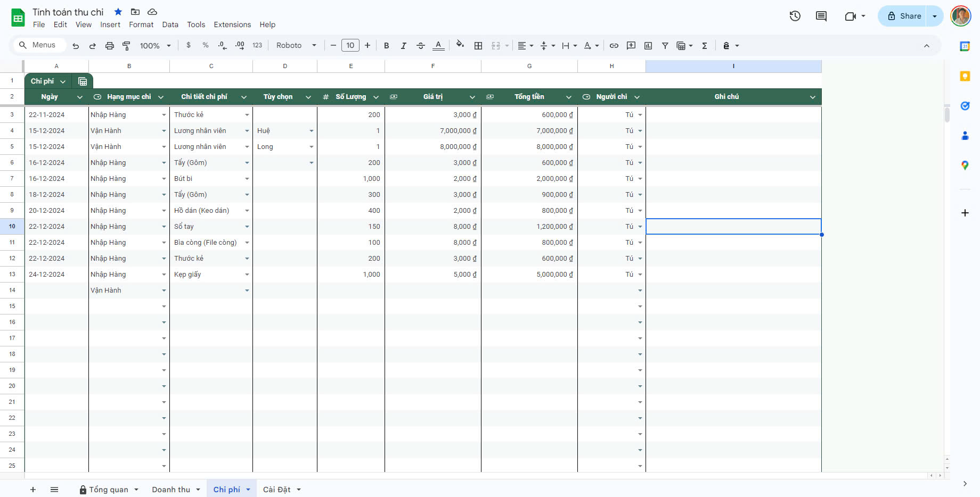Click the Share button
The height and width of the screenshot is (497, 980).
point(904,16)
